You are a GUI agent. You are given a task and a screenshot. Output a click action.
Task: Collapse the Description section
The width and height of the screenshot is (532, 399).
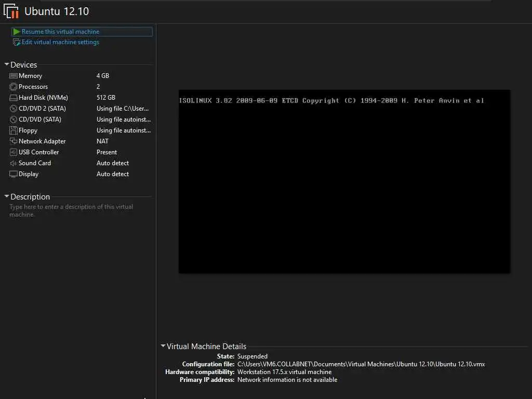(6, 196)
